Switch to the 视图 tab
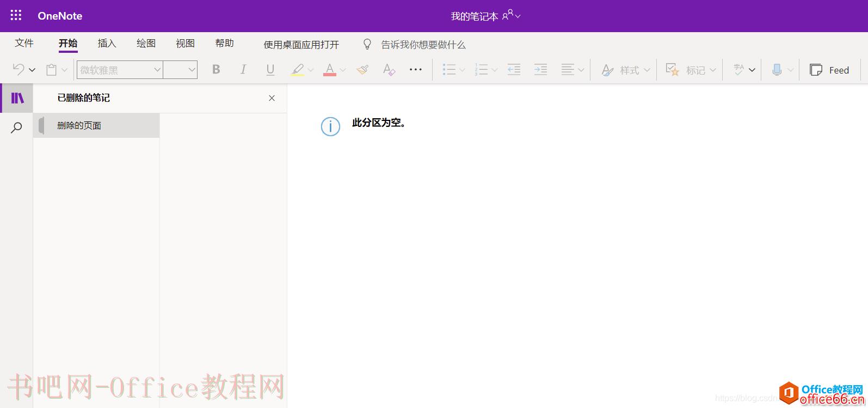 click(185, 43)
